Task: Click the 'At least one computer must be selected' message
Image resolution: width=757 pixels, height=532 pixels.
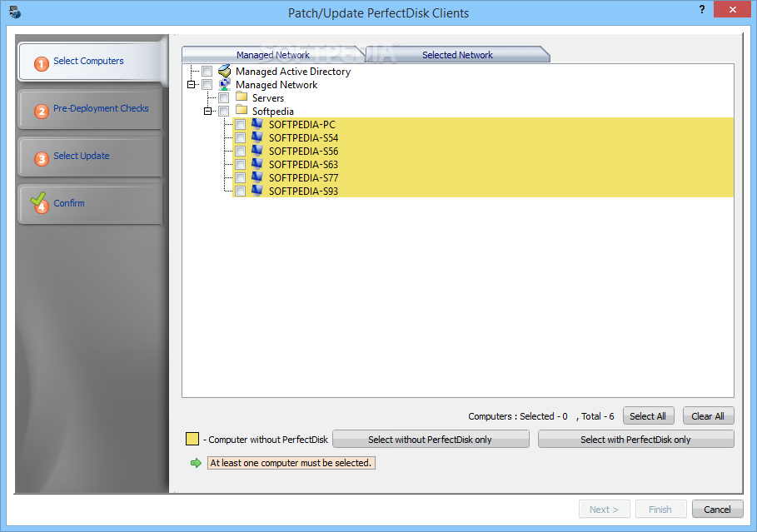Action: (291, 463)
